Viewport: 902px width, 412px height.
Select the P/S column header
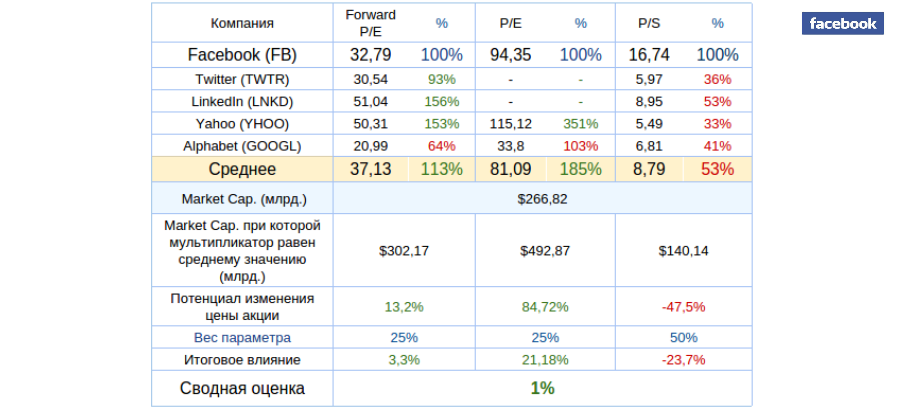(649, 22)
